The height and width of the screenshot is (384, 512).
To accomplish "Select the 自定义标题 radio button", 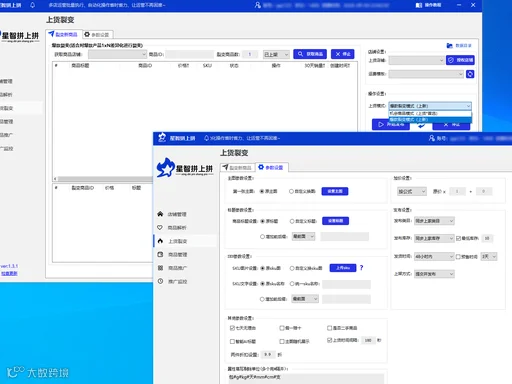I will (292, 221).
